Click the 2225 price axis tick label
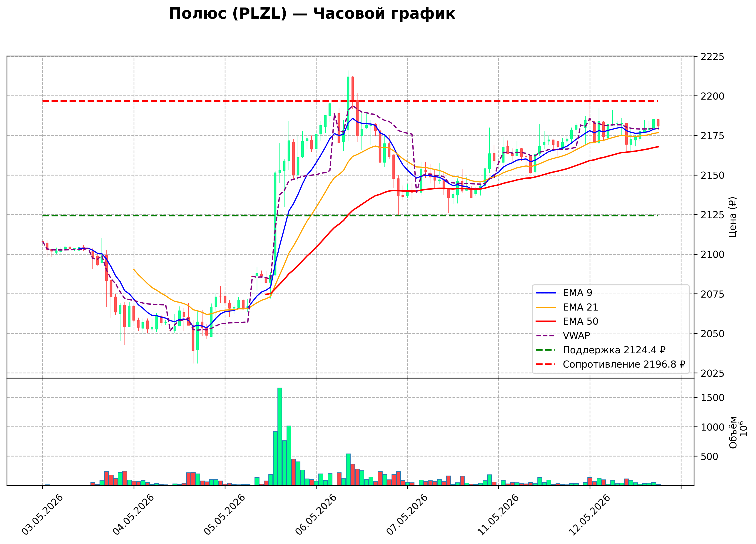The width and height of the screenshot is (756, 544). coord(712,57)
